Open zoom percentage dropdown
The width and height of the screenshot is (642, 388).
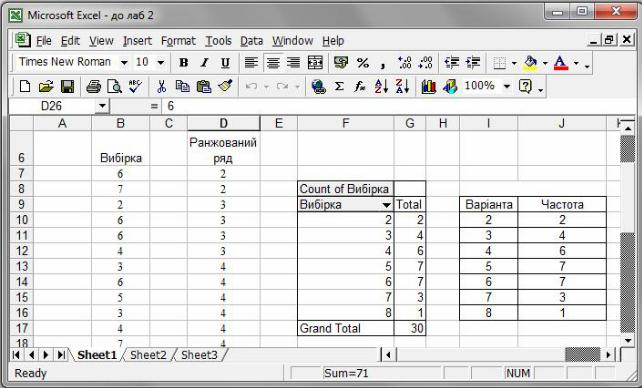pyautogui.click(x=507, y=86)
